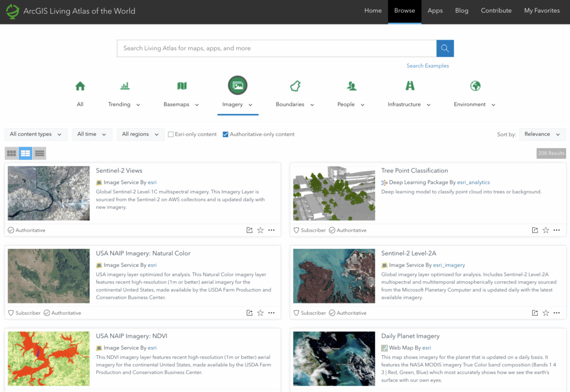Expand Imagery category chevron
Screen dimensions: 570x392
click(250, 105)
